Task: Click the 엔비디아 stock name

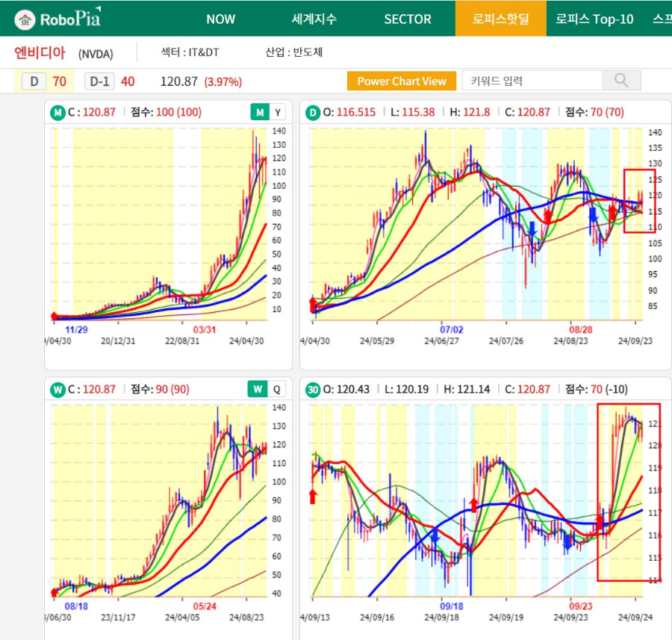Action: pyautogui.click(x=40, y=53)
